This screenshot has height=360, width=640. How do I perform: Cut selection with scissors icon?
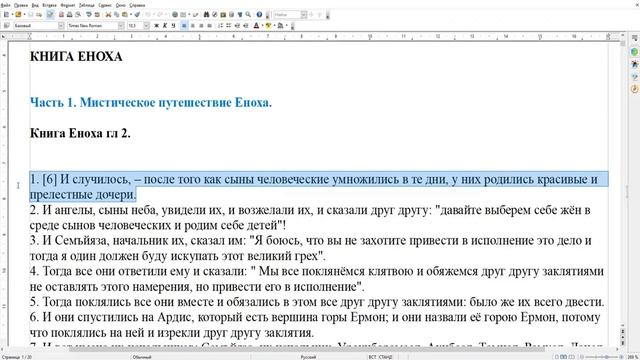click(x=109, y=15)
